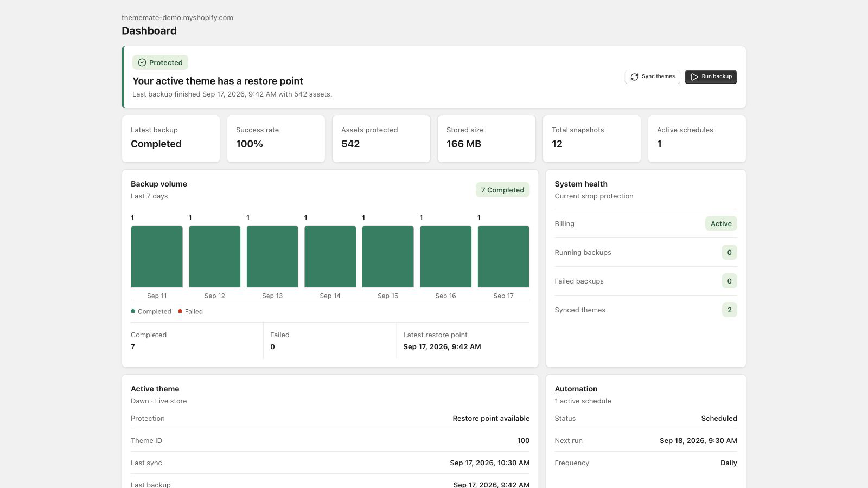Select the Sep 14 backup bar

[330, 256]
